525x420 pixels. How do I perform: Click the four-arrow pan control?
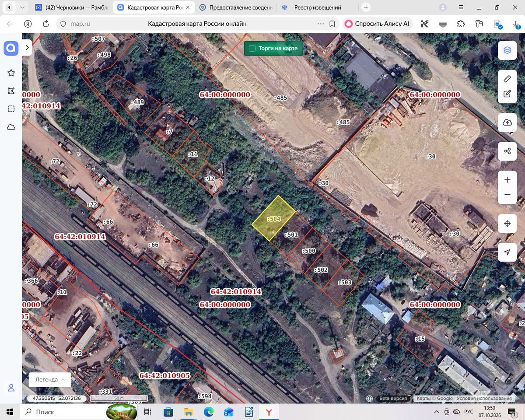tap(507, 224)
